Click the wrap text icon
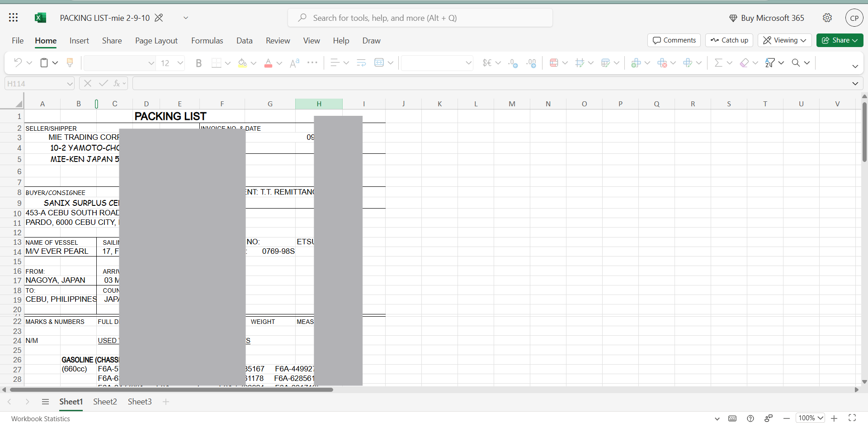Viewport: 868px width, 423px height. click(361, 63)
